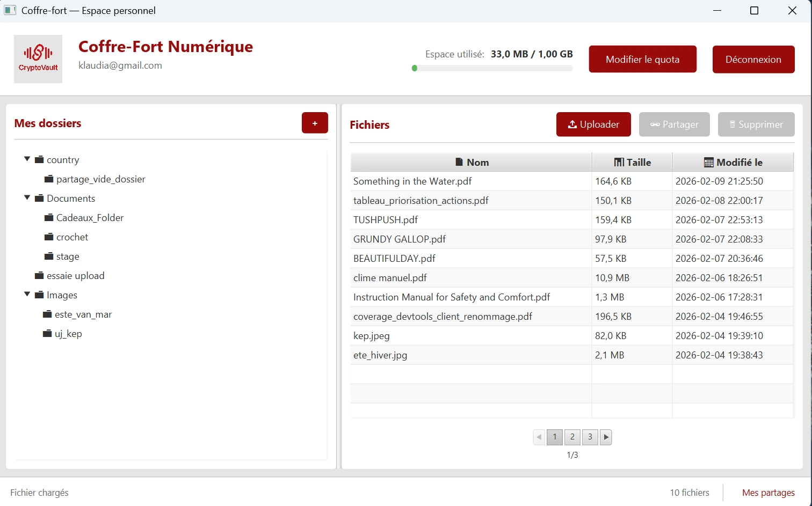Screen dimensions: 812x506
Task: Click the folder icon beside country
Action: coord(39,159)
